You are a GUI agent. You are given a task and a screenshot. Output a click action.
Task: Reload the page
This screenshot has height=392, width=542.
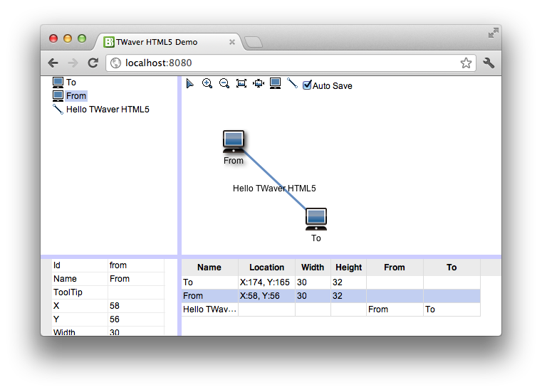pyautogui.click(x=93, y=63)
